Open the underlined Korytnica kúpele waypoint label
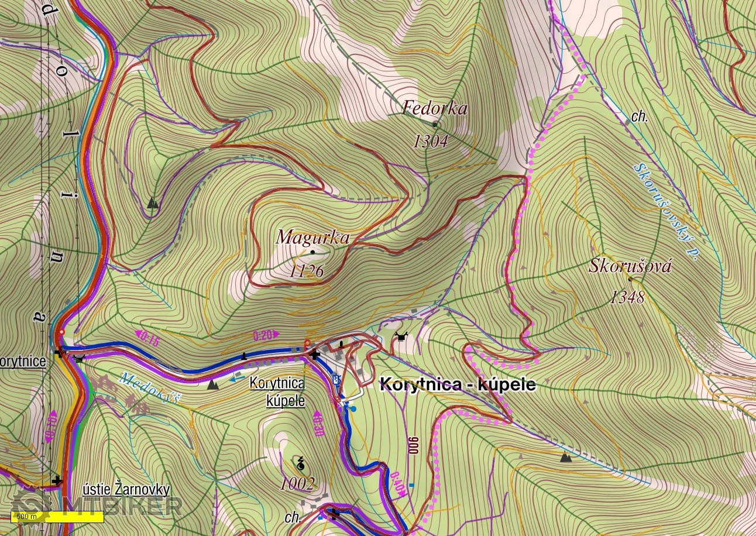This screenshot has height=536, width=756. click(277, 391)
